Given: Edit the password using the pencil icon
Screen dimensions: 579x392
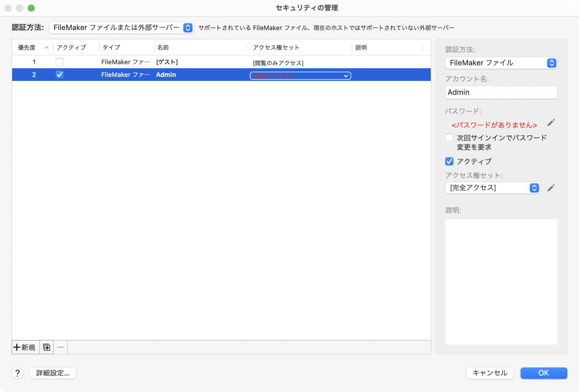Looking at the screenshot, I should (x=551, y=123).
